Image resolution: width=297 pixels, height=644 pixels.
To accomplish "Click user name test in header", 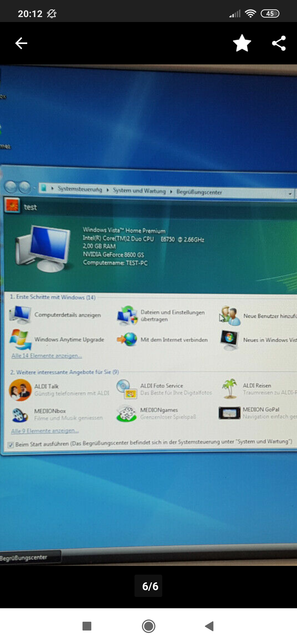I will tap(30, 207).
